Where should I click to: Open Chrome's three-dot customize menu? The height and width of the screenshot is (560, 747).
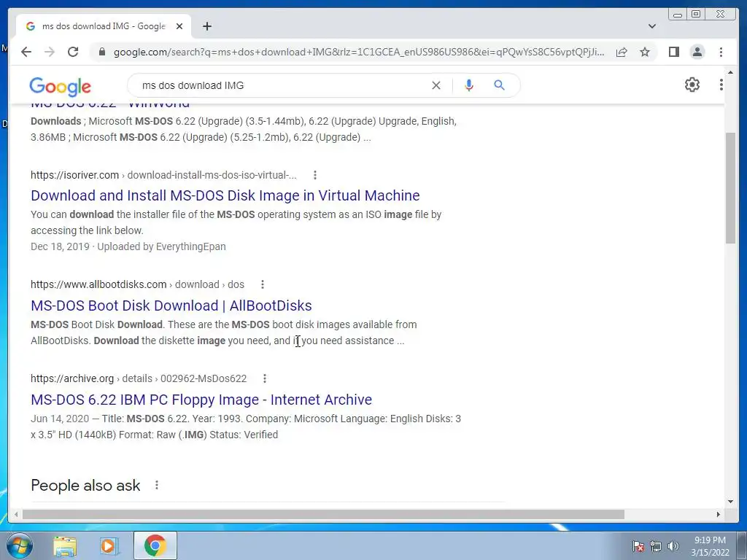click(x=721, y=52)
